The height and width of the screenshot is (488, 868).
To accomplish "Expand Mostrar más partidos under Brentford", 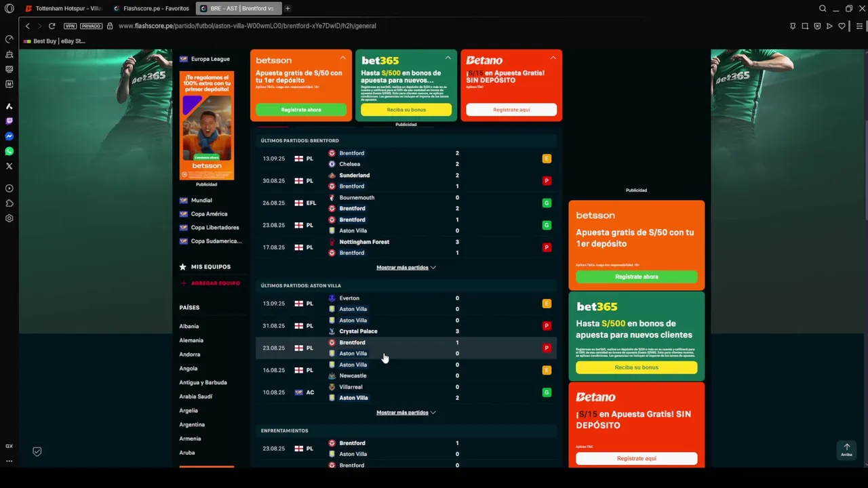I will tap(406, 268).
